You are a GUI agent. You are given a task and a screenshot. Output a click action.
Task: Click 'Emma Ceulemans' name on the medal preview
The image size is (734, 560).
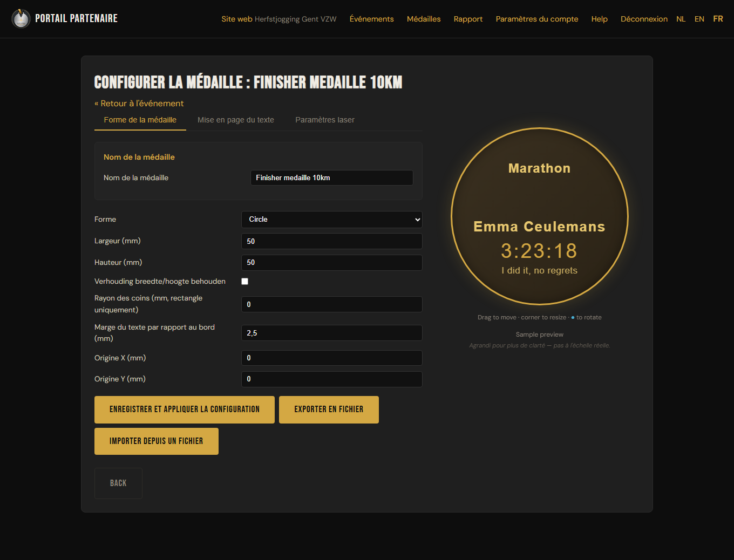coord(539,227)
